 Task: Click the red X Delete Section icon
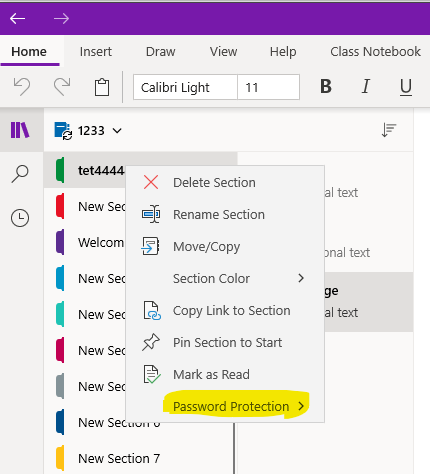[151, 182]
